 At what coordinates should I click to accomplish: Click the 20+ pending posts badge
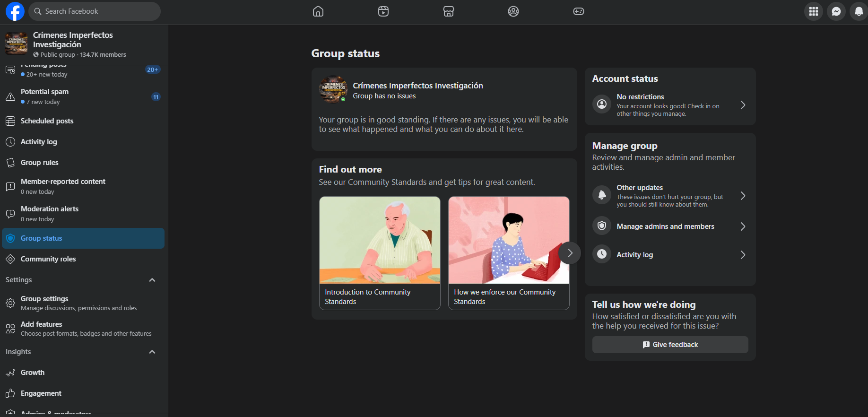coord(152,69)
